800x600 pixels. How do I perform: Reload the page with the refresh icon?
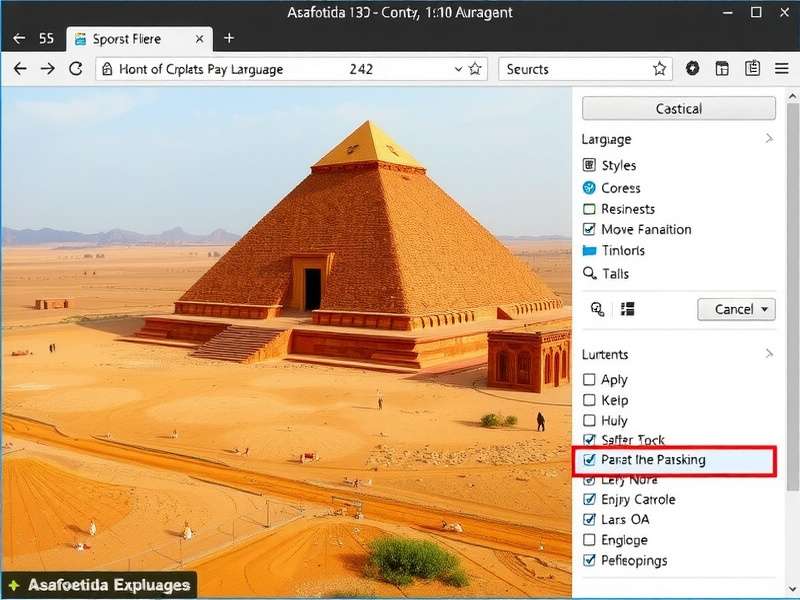click(75, 69)
